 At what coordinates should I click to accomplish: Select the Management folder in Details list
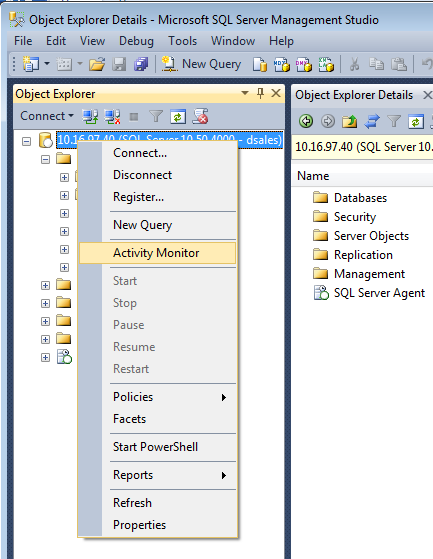point(359,274)
